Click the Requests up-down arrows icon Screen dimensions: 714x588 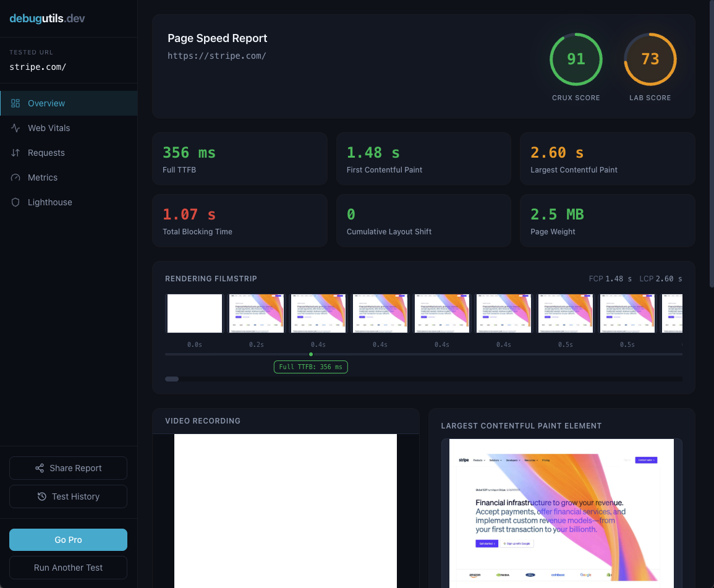coord(17,153)
